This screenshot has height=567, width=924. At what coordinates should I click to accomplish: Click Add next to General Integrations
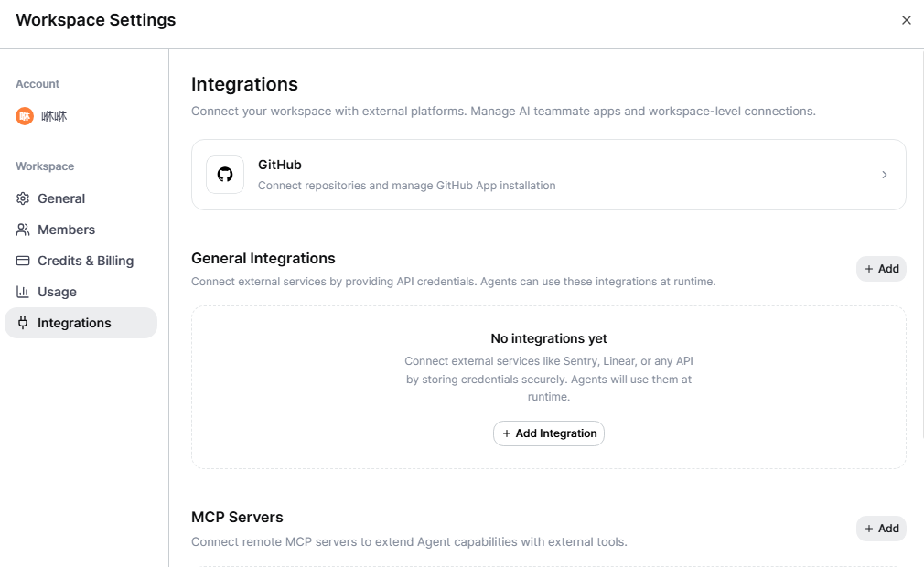point(881,269)
